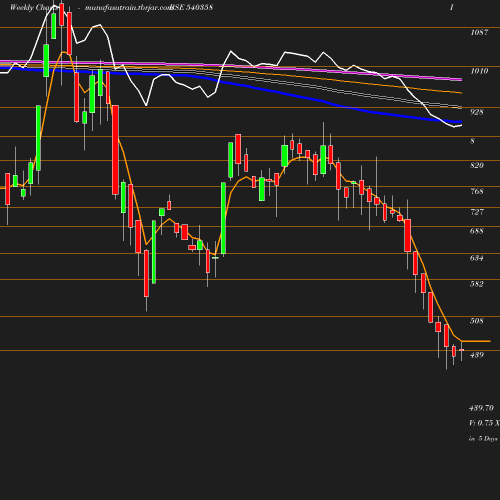
Task: Click the 820 price axis label
Action: (477, 165)
